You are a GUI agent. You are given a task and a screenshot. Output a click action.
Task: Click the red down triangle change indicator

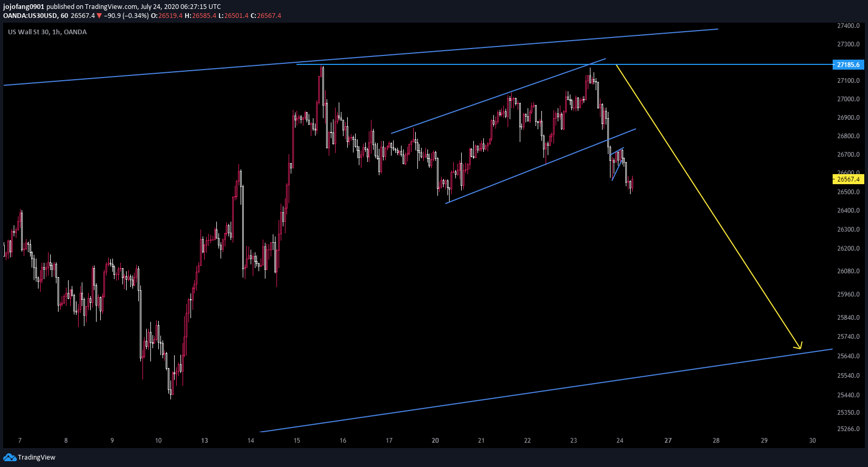[x=99, y=16]
